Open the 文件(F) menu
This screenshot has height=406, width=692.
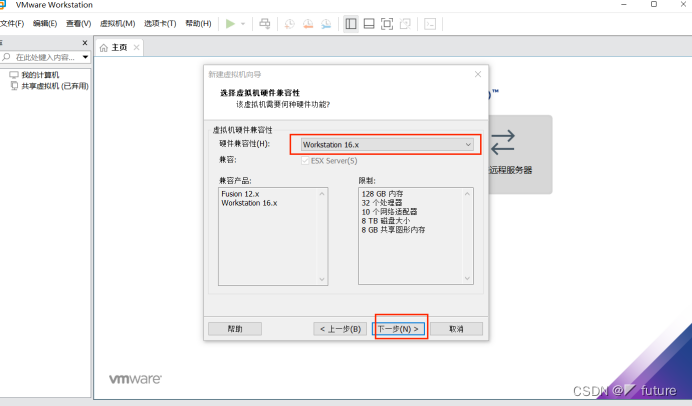point(12,24)
